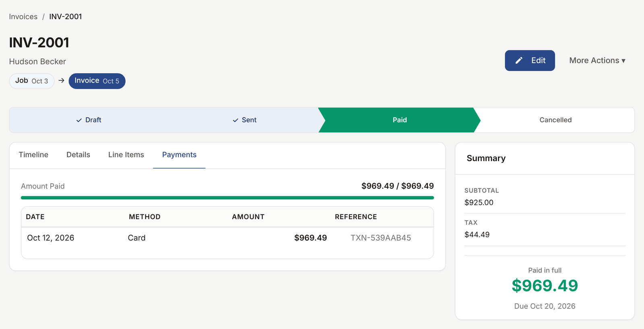
Task: Click the TXN-539AAB45 reference
Action: 381,238
